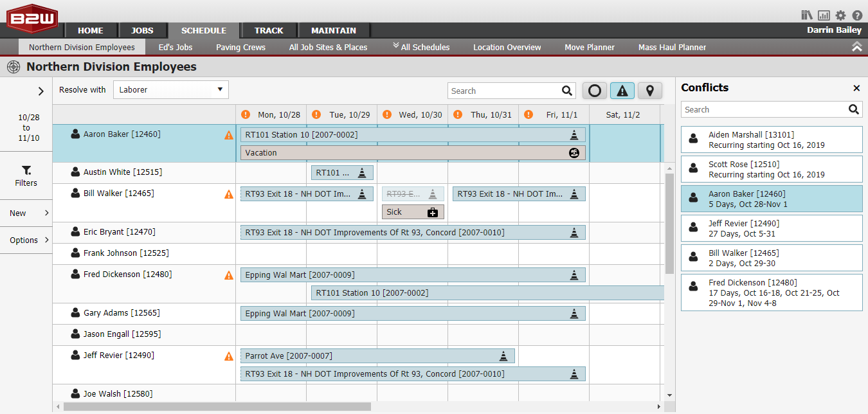Open the library books icon in header
The height and width of the screenshot is (414, 868).
click(807, 15)
